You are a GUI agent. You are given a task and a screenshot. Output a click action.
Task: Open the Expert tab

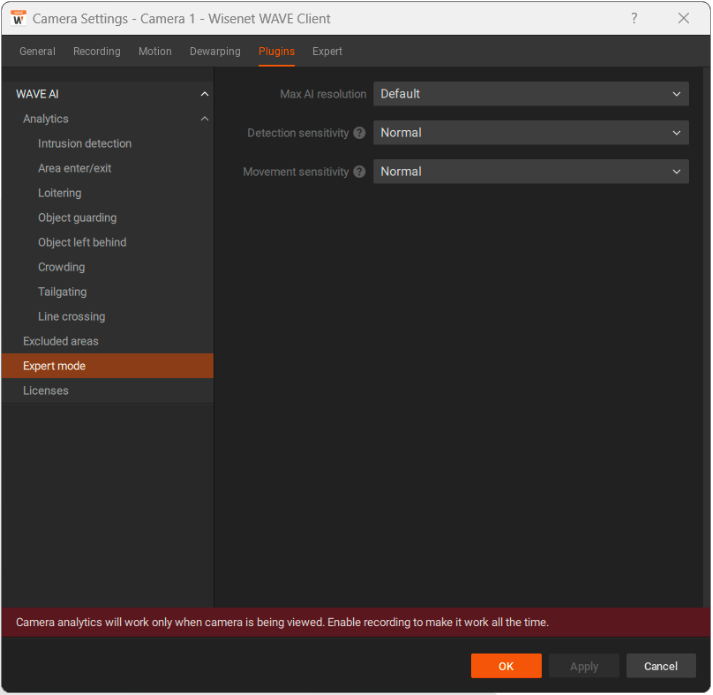click(327, 51)
